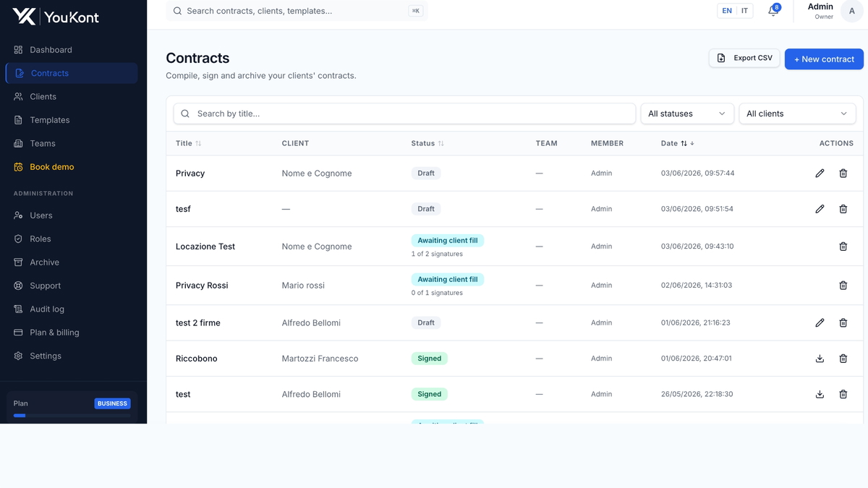Screen dimensions: 868x488
Task: Delete the test contract from 26/05/2026
Action: (843, 395)
